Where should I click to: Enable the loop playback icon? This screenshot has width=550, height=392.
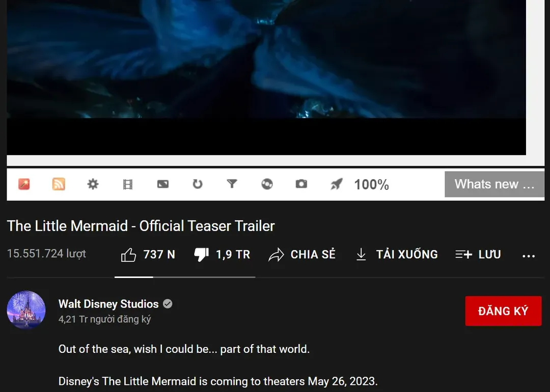(x=197, y=184)
